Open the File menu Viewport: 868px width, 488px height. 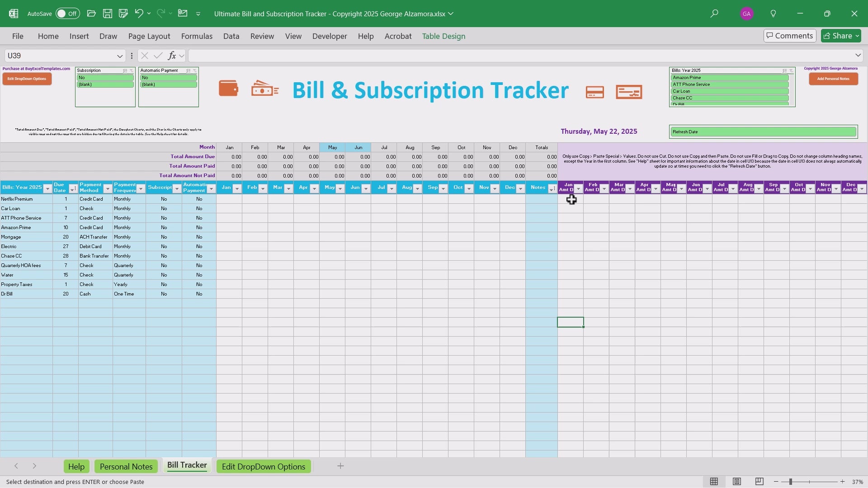point(18,36)
